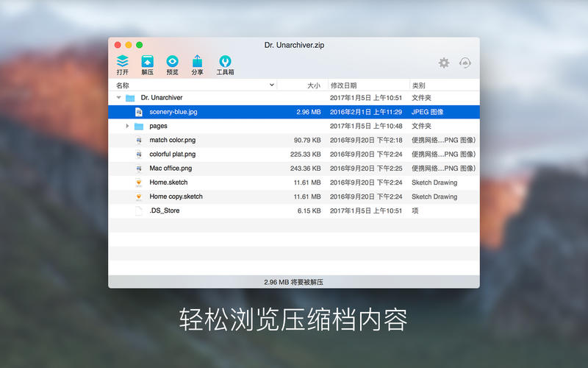The image size is (588, 368).
Task: Click the sort chevron in 名称 column
Action: pyautogui.click(x=271, y=85)
